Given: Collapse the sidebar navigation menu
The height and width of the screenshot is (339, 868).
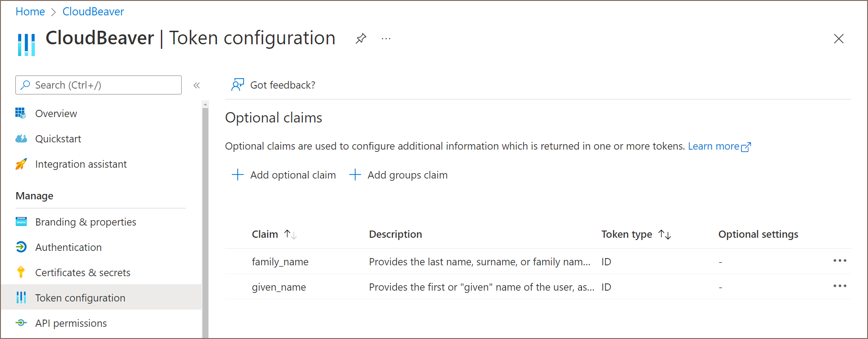Looking at the screenshot, I should [197, 85].
